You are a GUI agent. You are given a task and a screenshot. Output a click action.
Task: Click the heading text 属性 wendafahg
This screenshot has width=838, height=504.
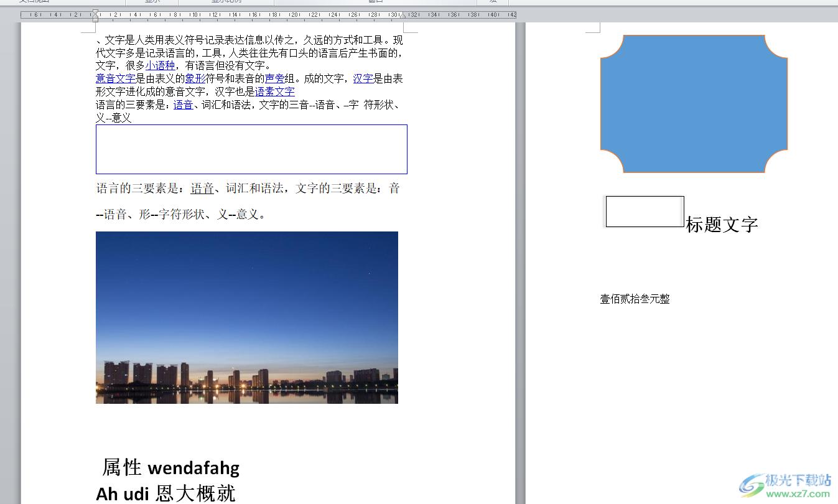171,467
